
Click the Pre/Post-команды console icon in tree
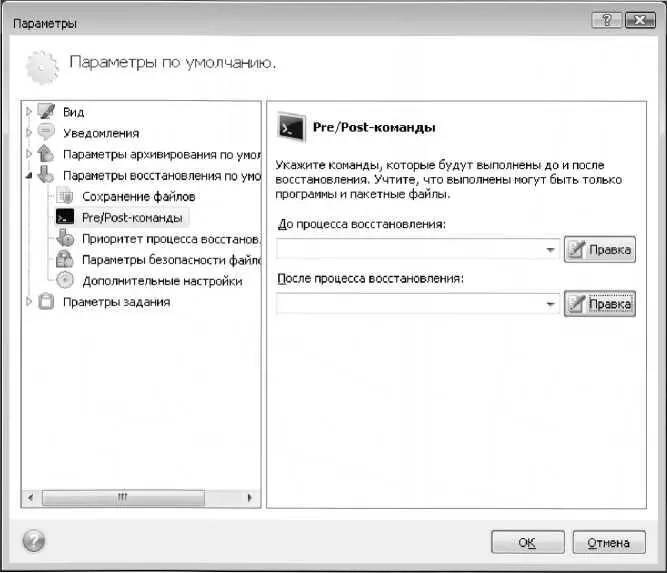(66, 217)
